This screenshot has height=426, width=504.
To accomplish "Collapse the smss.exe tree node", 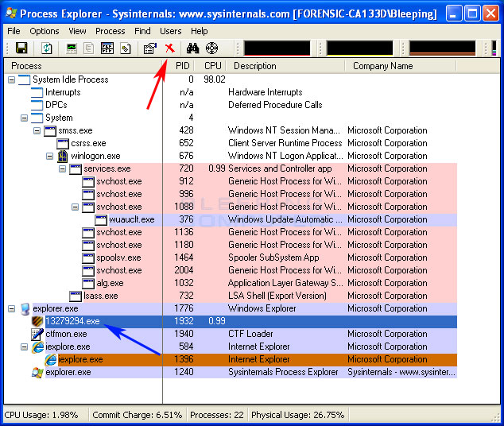I will [x=37, y=130].
